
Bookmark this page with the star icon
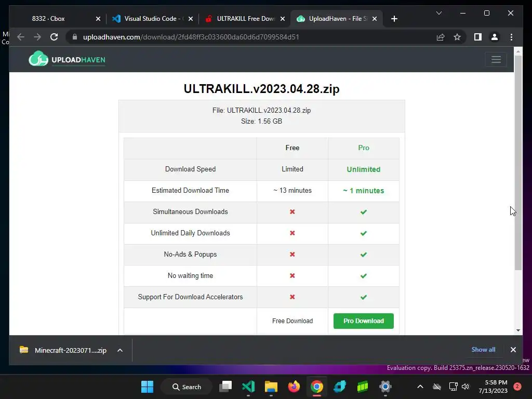457,37
